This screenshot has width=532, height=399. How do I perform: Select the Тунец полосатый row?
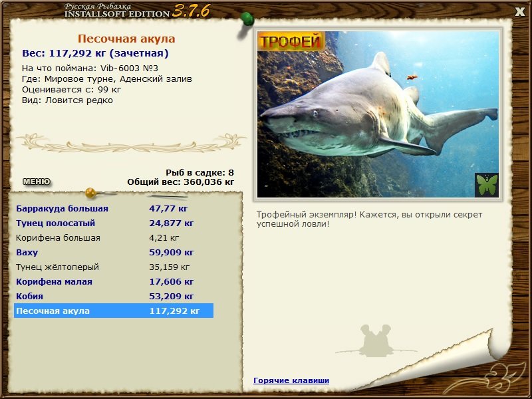click(114, 223)
